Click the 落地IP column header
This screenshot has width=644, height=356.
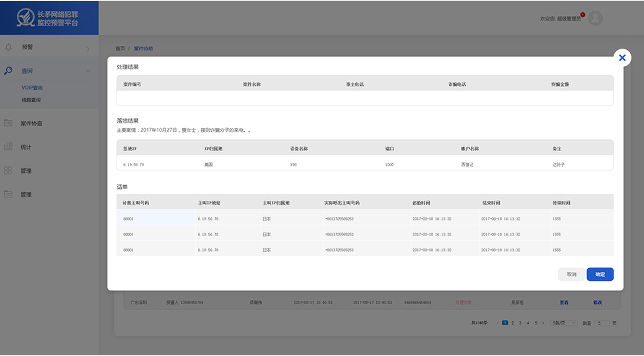click(130, 149)
